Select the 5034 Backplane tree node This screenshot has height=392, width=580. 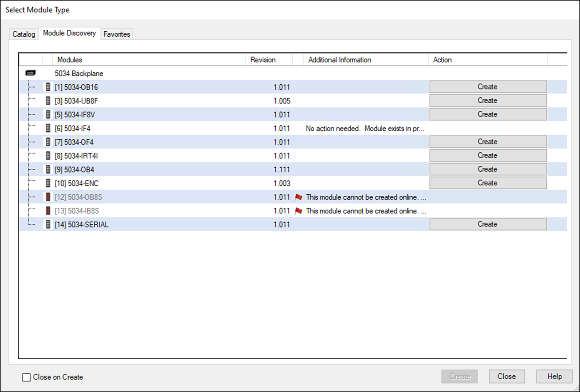pos(79,73)
